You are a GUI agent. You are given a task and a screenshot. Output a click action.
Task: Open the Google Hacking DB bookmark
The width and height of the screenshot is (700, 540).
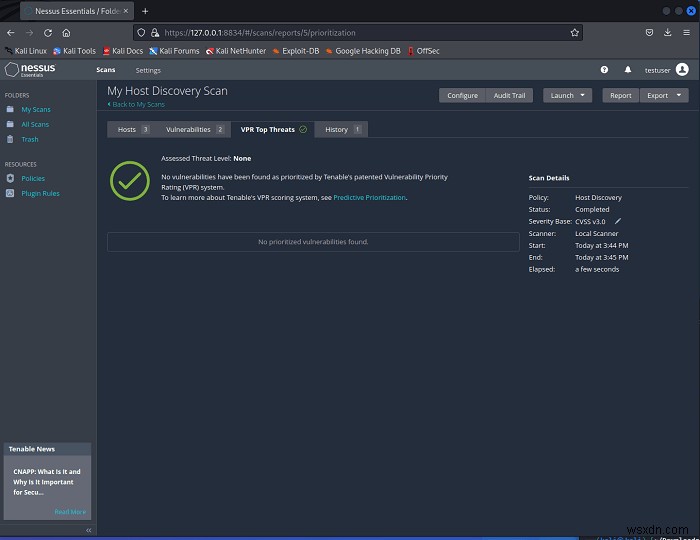click(x=363, y=51)
